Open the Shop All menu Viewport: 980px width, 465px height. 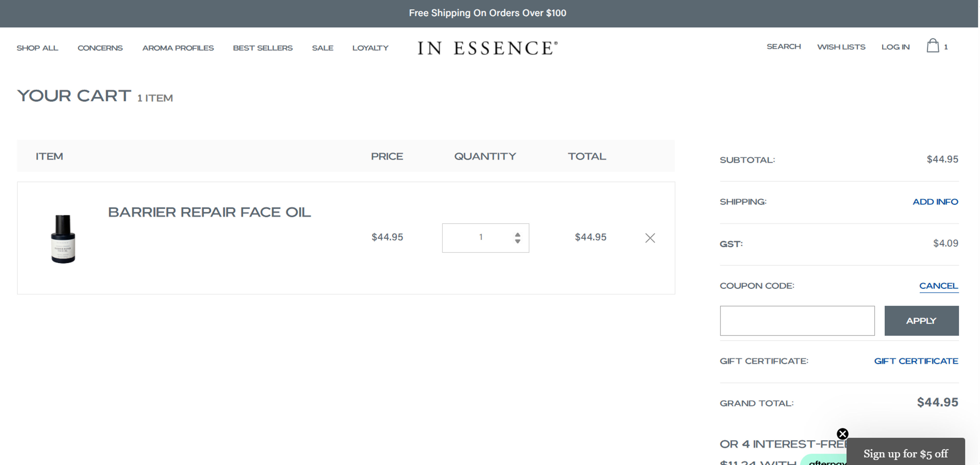(x=37, y=48)
